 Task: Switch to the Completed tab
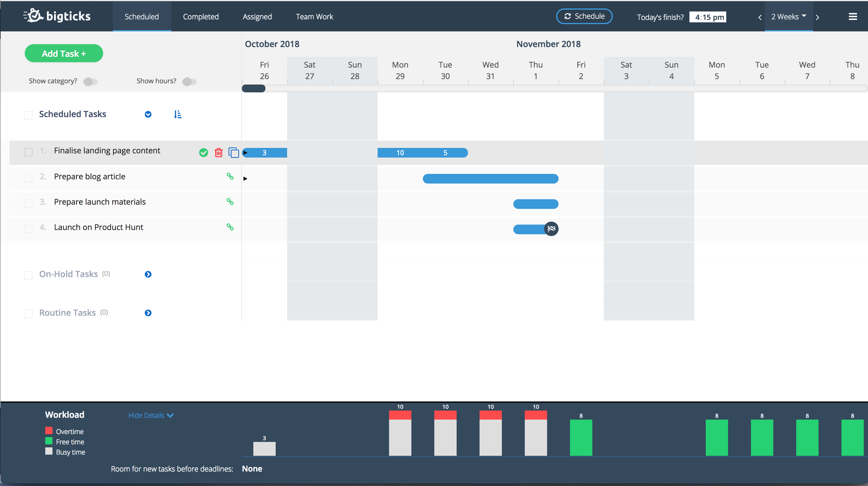click(201, 17)
